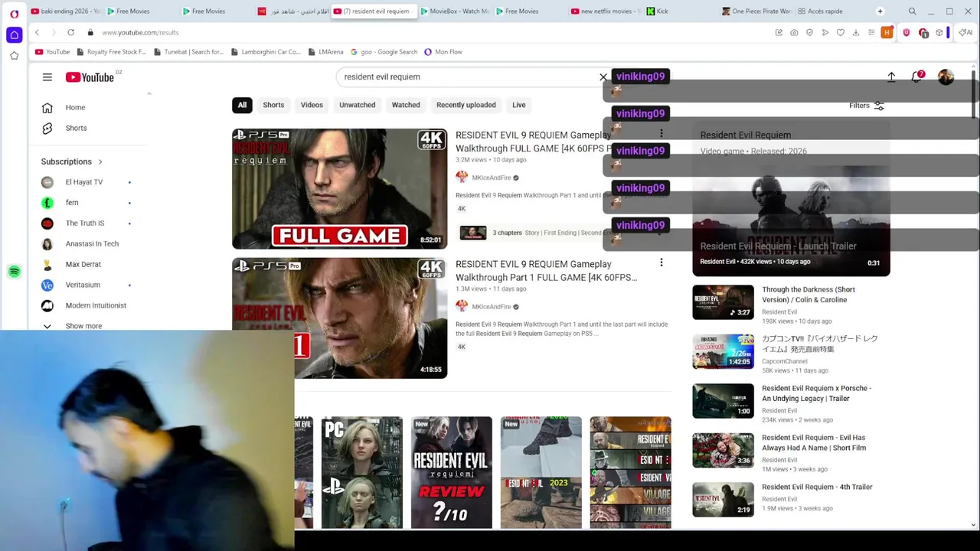
Task: Open the Aria AI button
Action: click(x=966, y=32)
